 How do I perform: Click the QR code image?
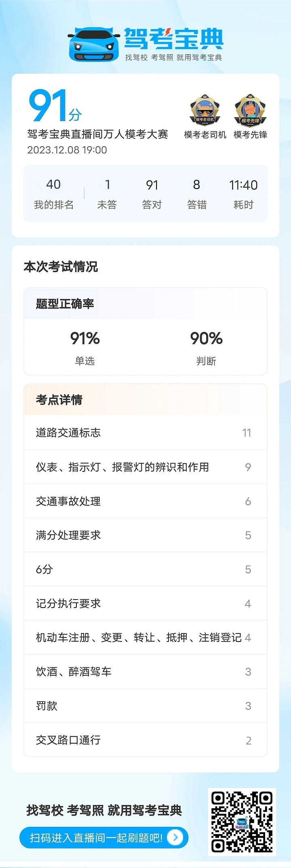point(242,822)
